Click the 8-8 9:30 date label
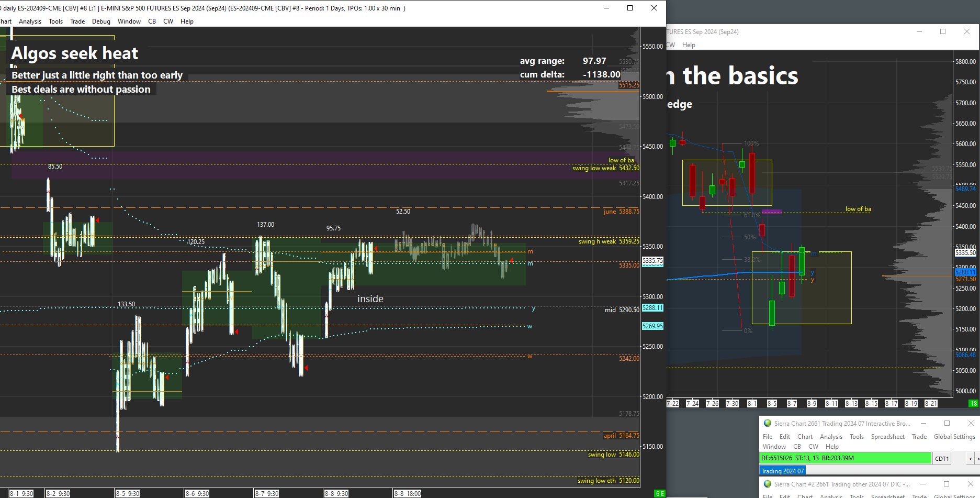980x498 pixels. pyautogui.click(x=336, y=494)
